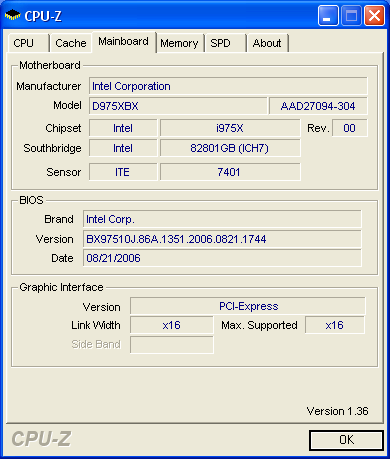
Task: Click the disabled maximize button
Action: [x=351, y=15]
